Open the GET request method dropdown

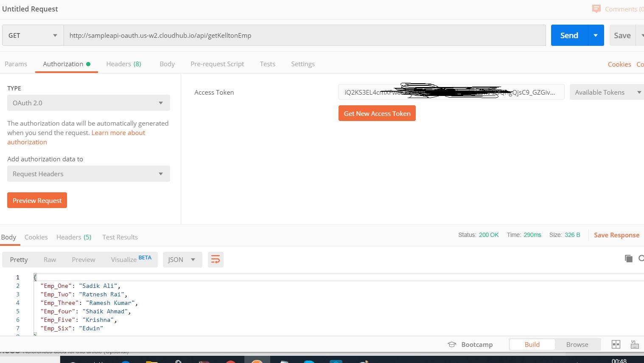point(32,35)
